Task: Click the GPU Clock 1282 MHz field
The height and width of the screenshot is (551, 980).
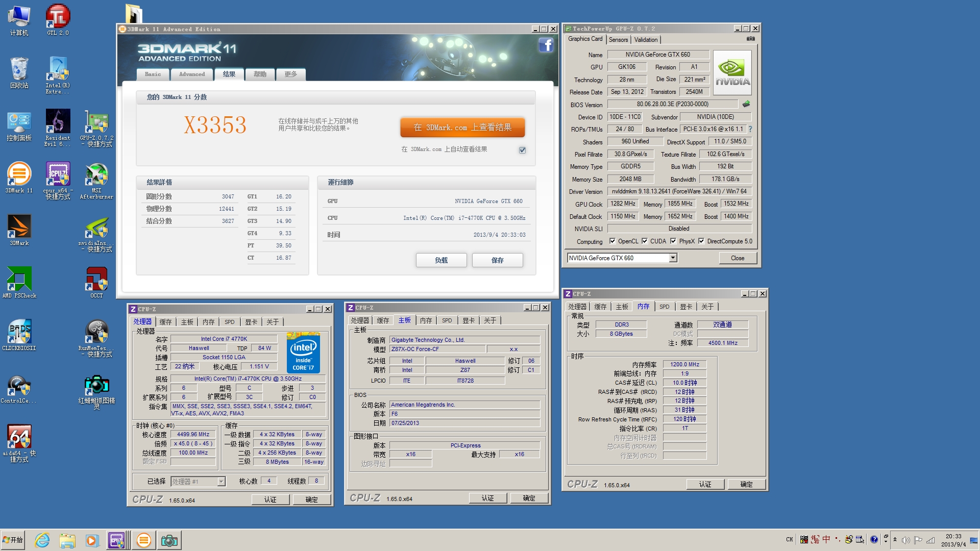Action: point(623,204)
